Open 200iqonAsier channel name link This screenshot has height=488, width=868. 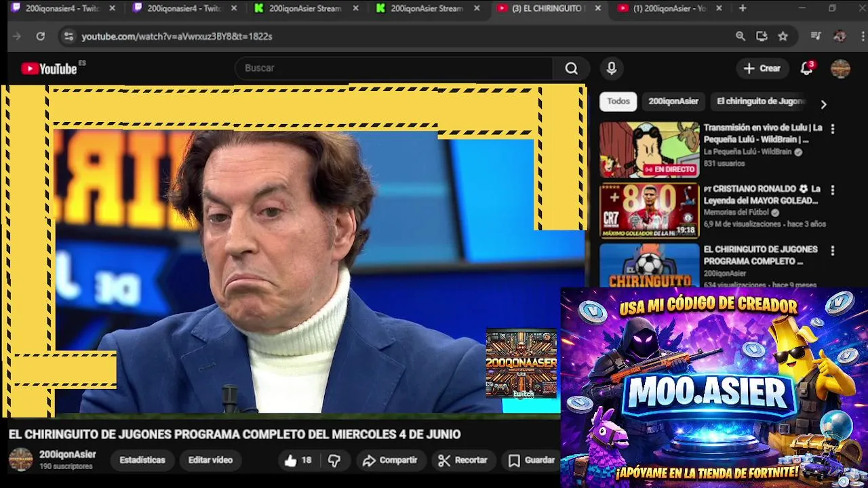point(67,455)
